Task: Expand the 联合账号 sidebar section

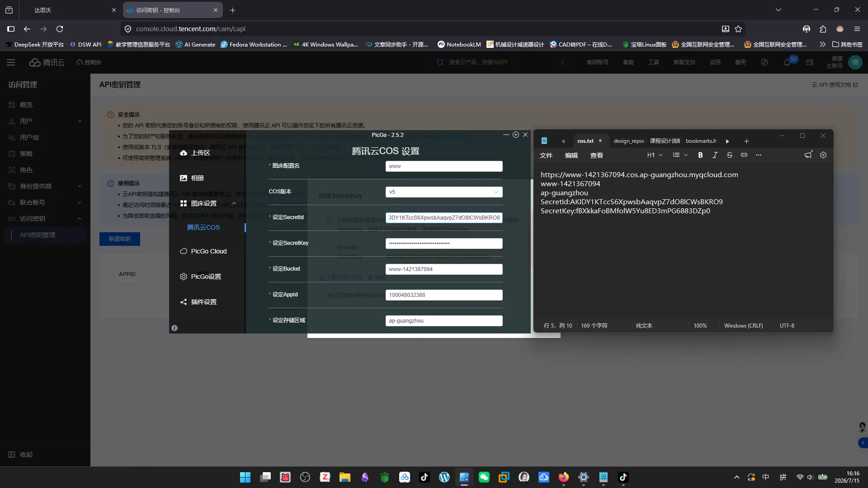Action: click(x=45, y=202)
